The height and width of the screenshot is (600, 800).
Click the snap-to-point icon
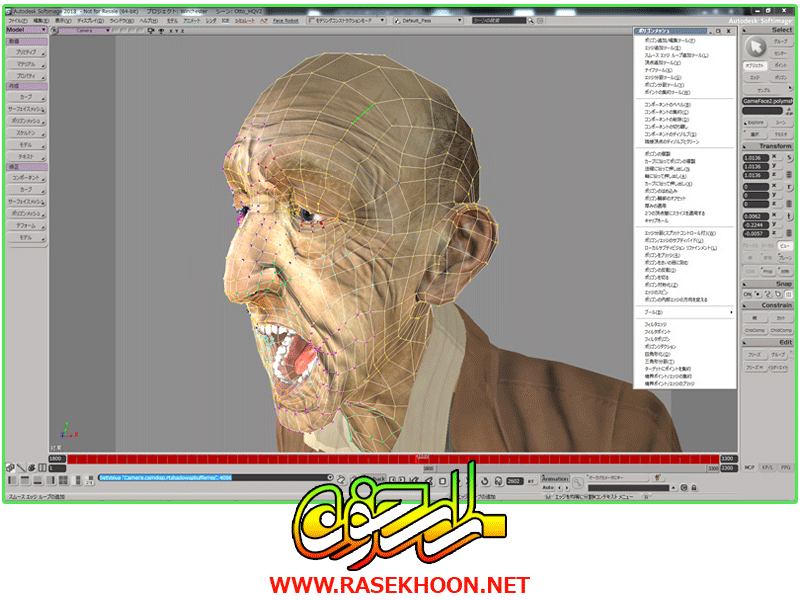tap(758, 294)
